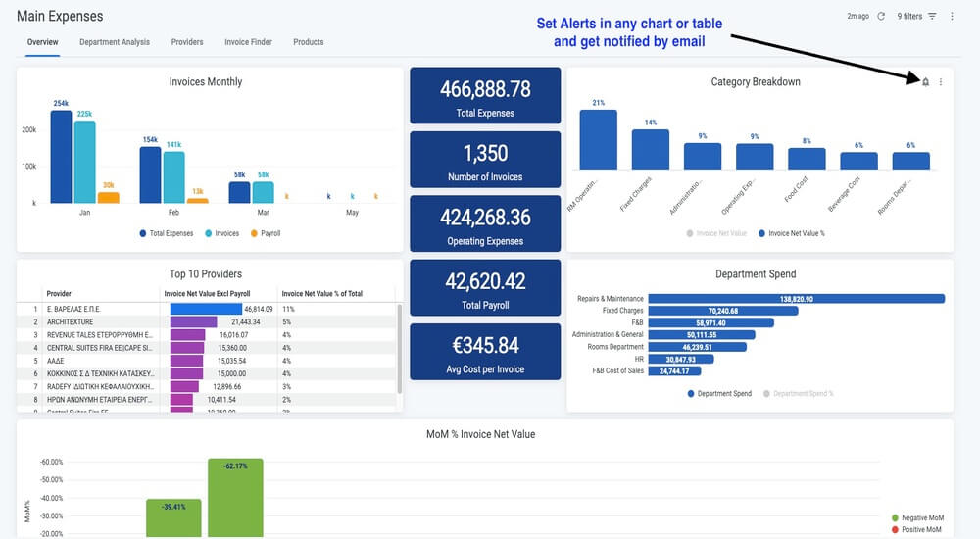This screenshot has height=539, width=980.
Task: Click the Repairs & Maintenance spend bar
Action: click(796, 299)
